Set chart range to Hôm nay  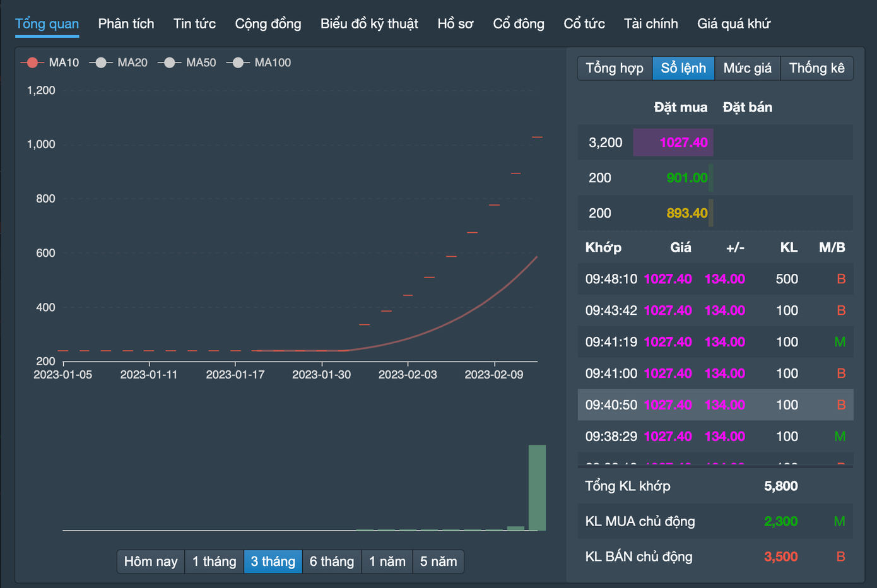click(151, 562)
